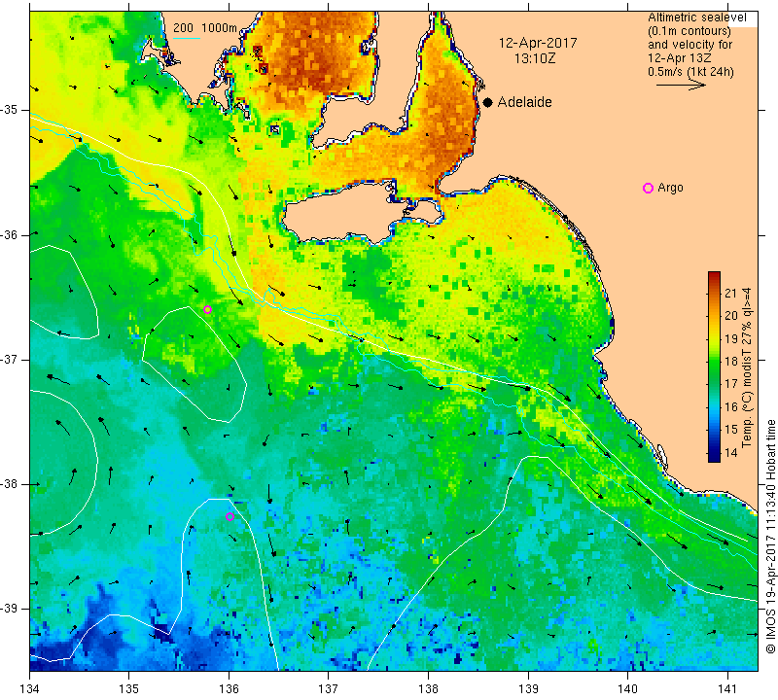Click the longitude axis label 140
The image size is (778, 700).
[x=627, y=689]
